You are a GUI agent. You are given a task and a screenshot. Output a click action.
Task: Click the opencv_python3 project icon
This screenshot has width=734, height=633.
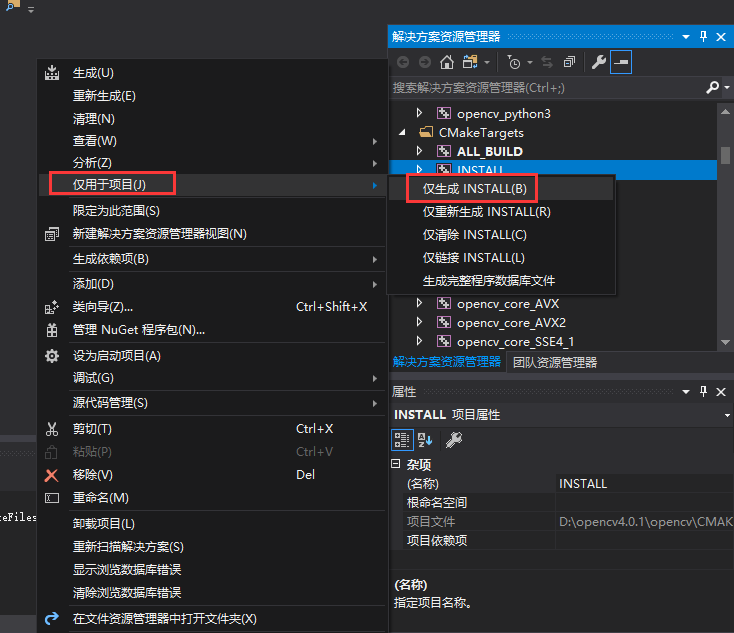coord(444,113)
